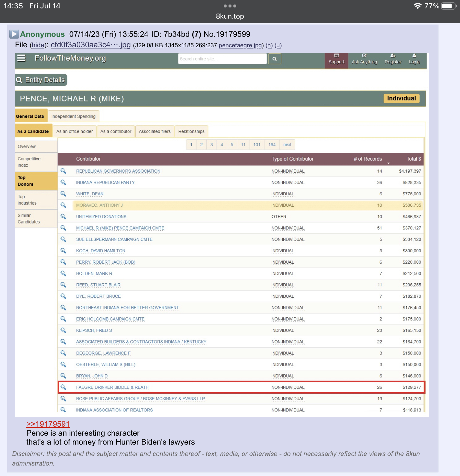Open the hamburger menu icon
This screenshot has width=460, height=476.
(21, 58)
